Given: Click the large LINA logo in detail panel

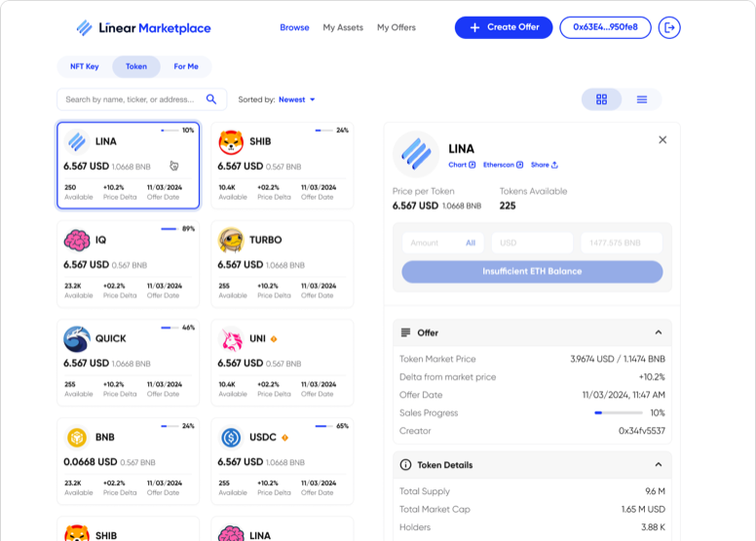Looking at the screenshot, I should pos(416,154).
